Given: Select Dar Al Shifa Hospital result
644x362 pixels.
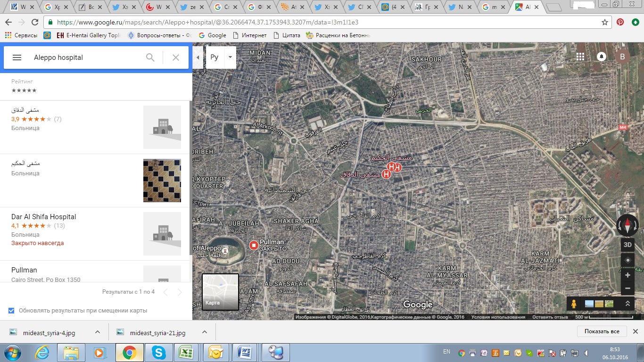Looking at the screenshot, I should pyautogui.click(x=44, y=217).
